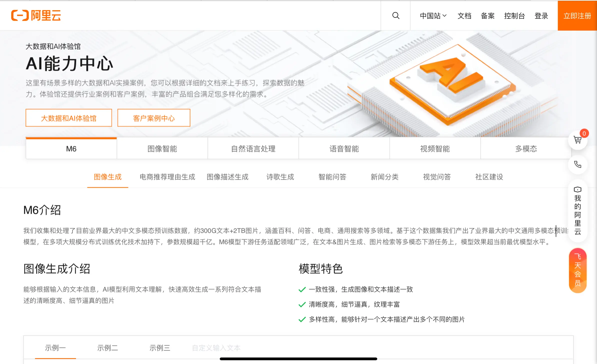
Task: Go to 备案 page
Action: point(487,16)
